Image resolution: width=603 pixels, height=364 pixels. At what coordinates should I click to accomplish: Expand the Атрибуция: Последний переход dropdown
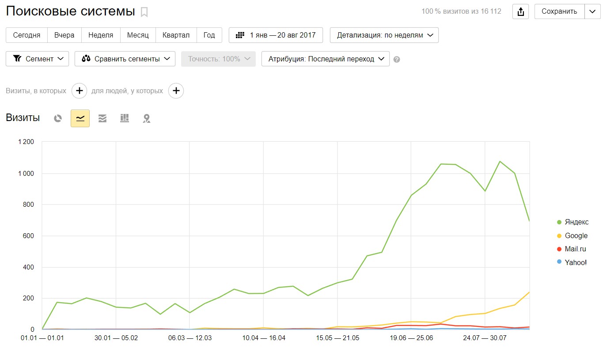click(x=325, y=59)
